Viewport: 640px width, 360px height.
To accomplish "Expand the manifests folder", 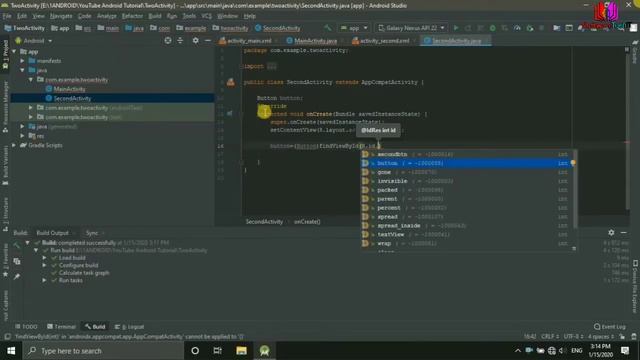I will (x=22, y=61).
